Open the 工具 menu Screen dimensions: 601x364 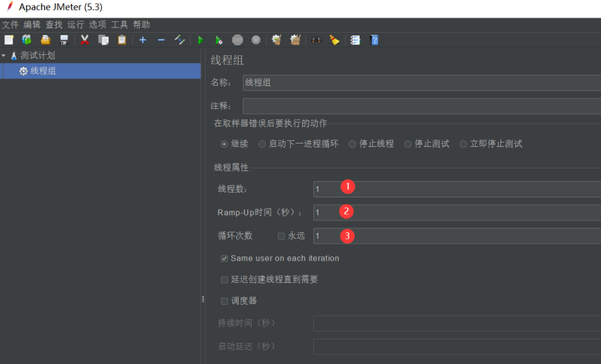[x=119, y=25]
